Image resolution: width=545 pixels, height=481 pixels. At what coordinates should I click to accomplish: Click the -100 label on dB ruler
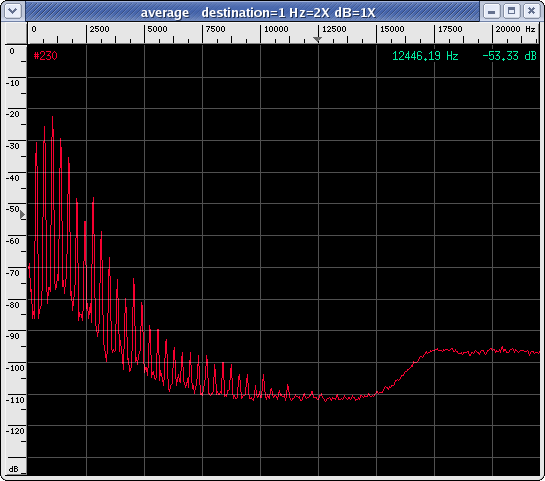pos(15,368)
